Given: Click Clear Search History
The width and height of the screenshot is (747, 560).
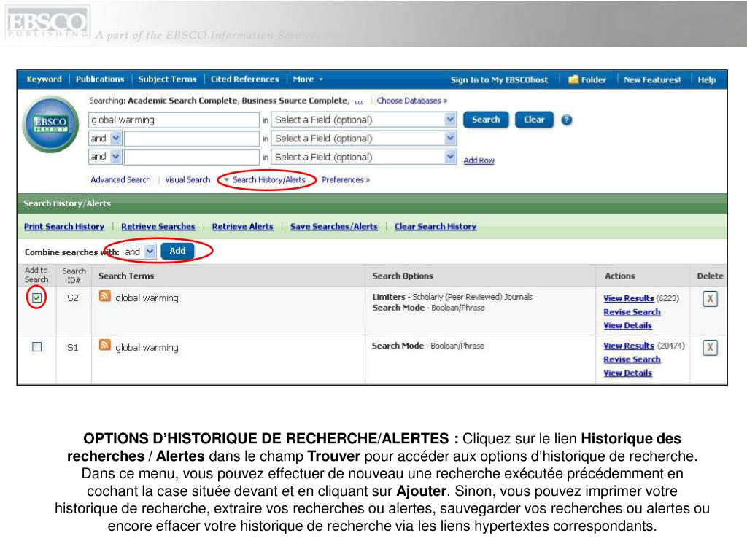Looking at the screenshot, I should point(436,227).
